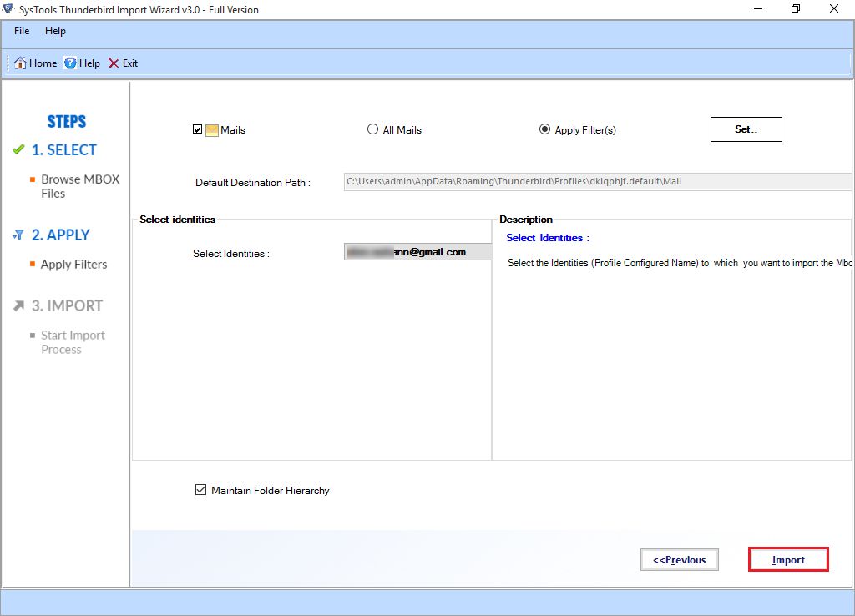Click the Apply Filters step item
The width and height of the screenshot is (855, 616).
73,265
